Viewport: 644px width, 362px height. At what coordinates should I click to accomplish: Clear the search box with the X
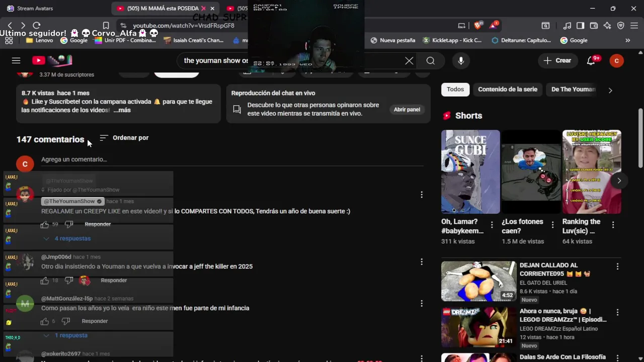(x=409, y=60)
